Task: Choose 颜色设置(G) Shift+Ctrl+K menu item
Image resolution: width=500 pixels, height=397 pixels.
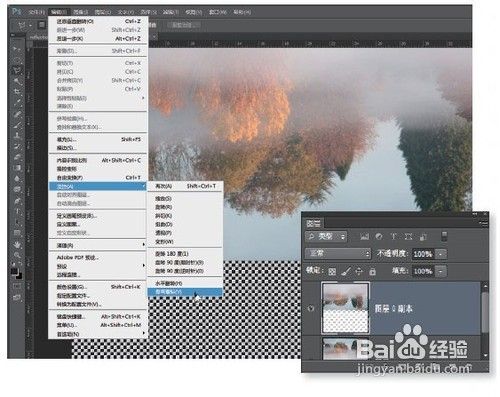Action: 98,287
